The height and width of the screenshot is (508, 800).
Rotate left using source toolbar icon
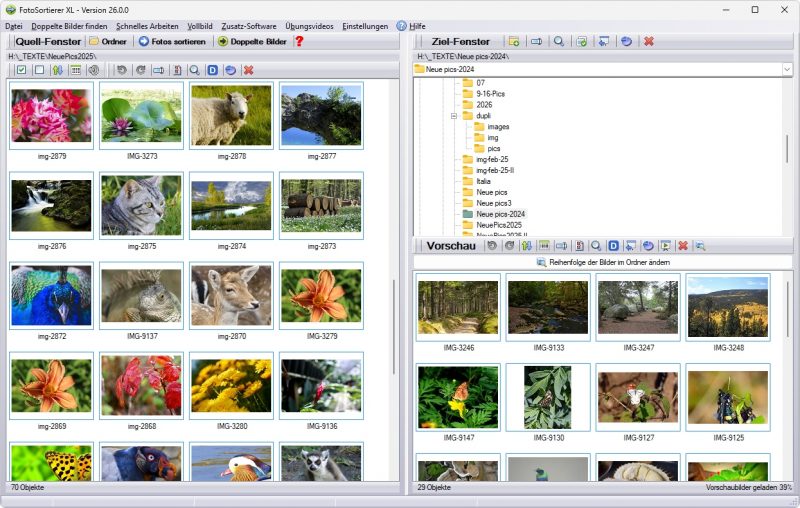click(x=121, y=70)
